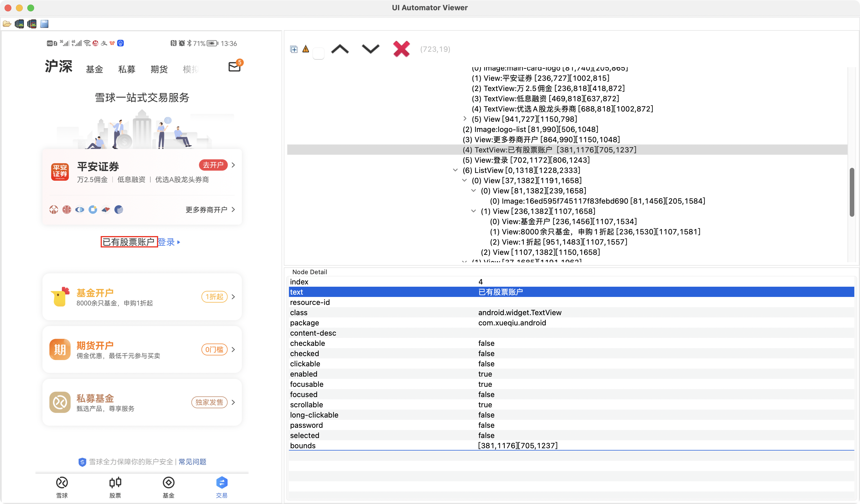
Task: Click the compressed hierarchy screenshot icon
Action: point(32,24)
